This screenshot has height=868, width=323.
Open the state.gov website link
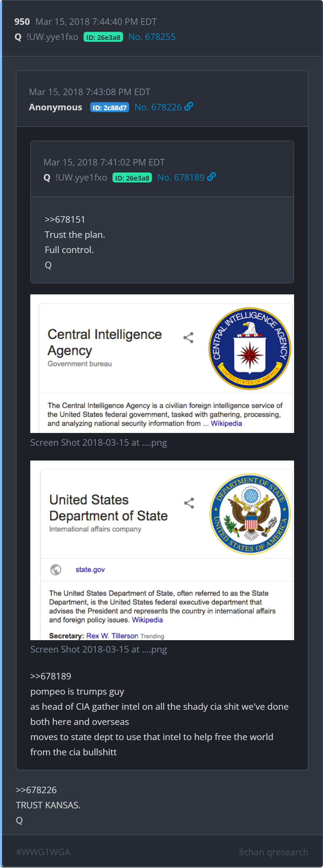[x=90, y=569]
